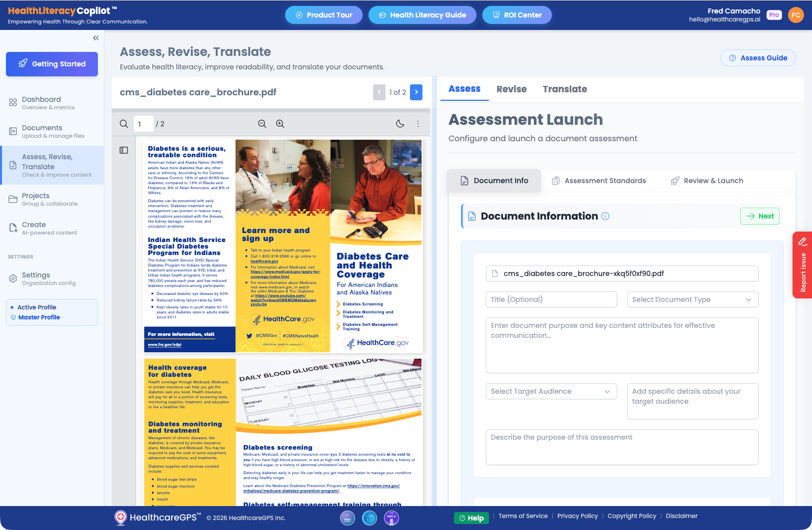Click the page number input field

144,123
